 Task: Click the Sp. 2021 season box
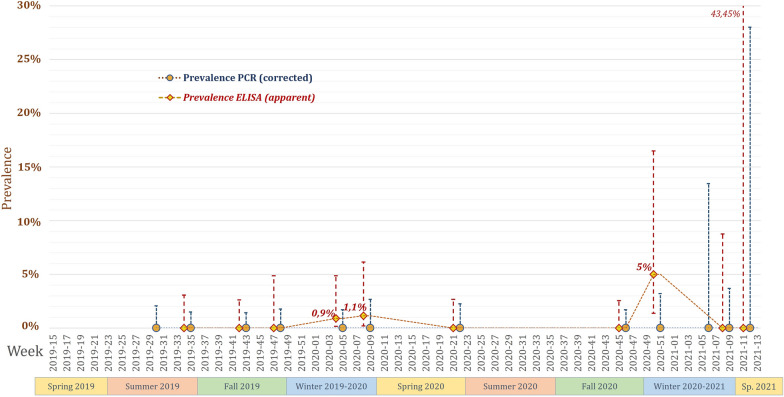(x=758, y=386)
